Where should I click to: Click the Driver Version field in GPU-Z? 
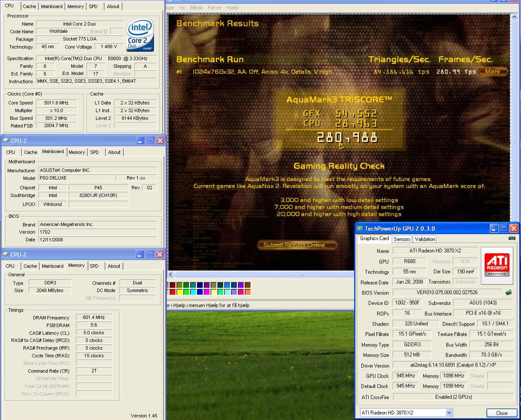click(x=453, y=365)
